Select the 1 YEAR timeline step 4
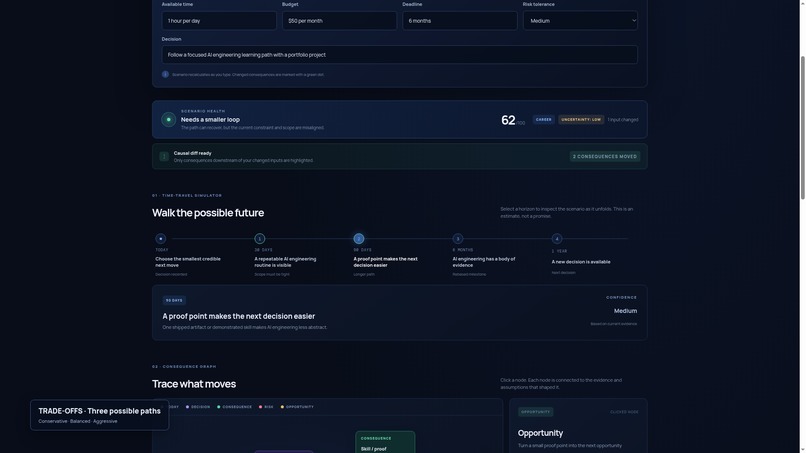 (557, 239)
